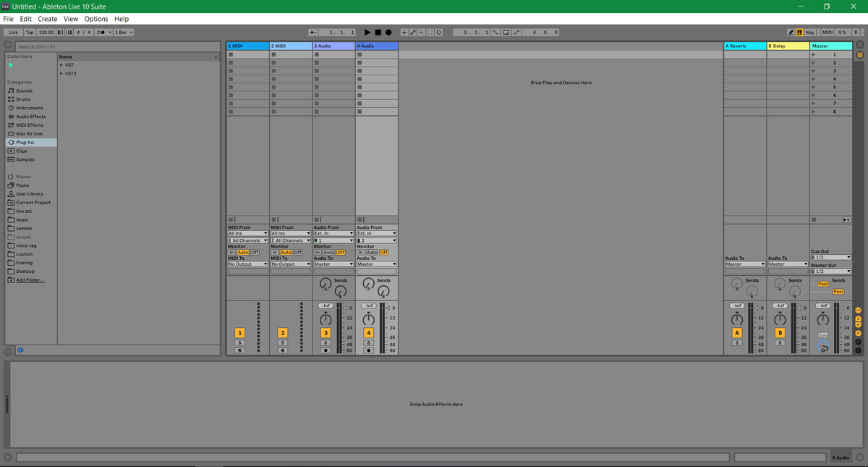Click the Follow playback arrow icon
Viewport: 868px width, 467px height.
[x=313, y=33]
